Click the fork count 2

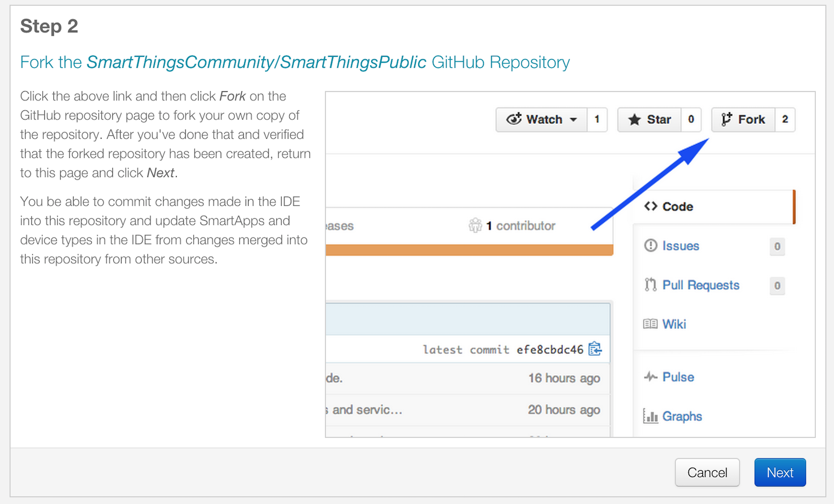tap(785, 120)
